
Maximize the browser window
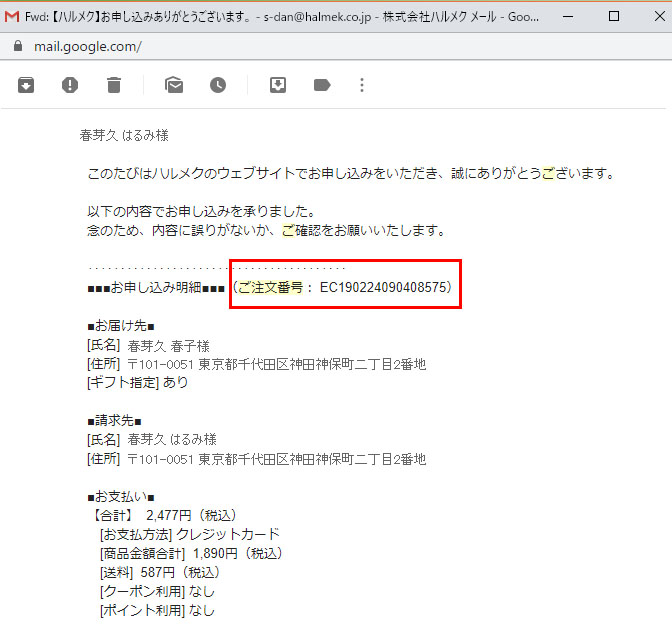coord(614,15)
